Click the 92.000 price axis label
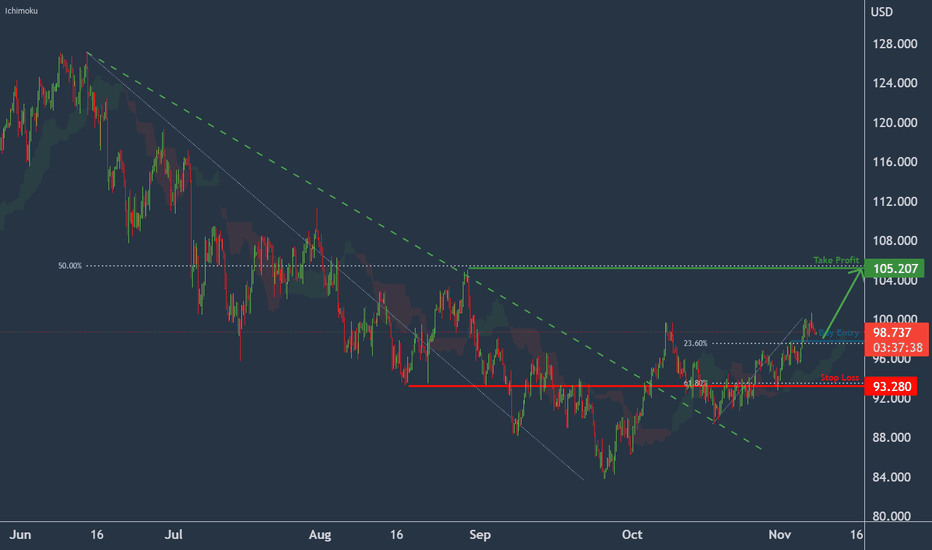932x550 pixels. click(x=892, y=400)
